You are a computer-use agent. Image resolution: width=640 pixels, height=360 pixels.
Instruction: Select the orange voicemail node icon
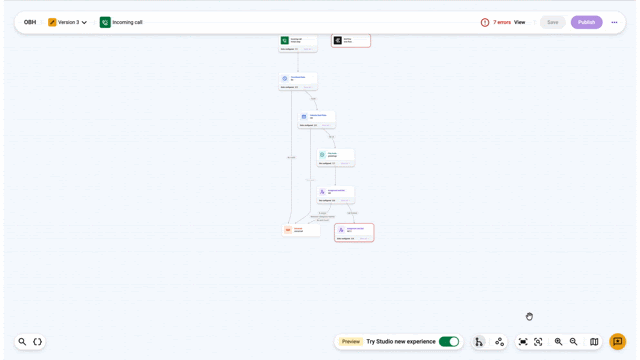point(288,230)
